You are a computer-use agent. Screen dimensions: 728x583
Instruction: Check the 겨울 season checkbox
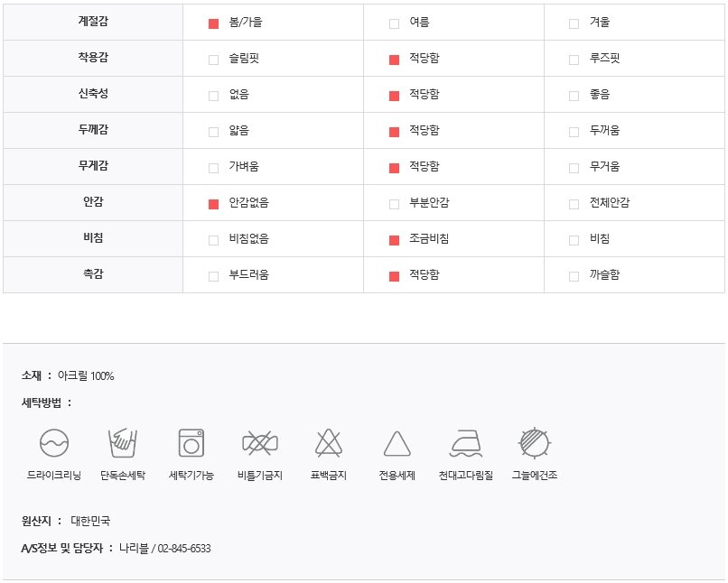click(x=574, y=23)
